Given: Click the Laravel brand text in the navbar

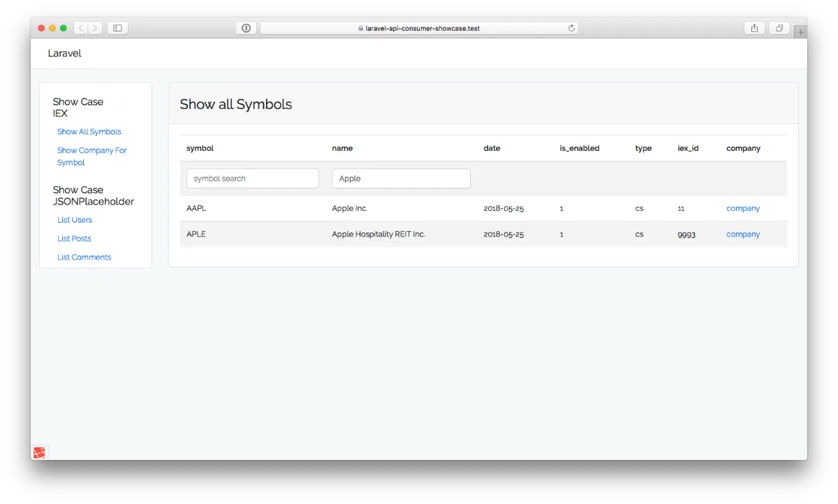Looking at the screenshot, I should 64,53.
